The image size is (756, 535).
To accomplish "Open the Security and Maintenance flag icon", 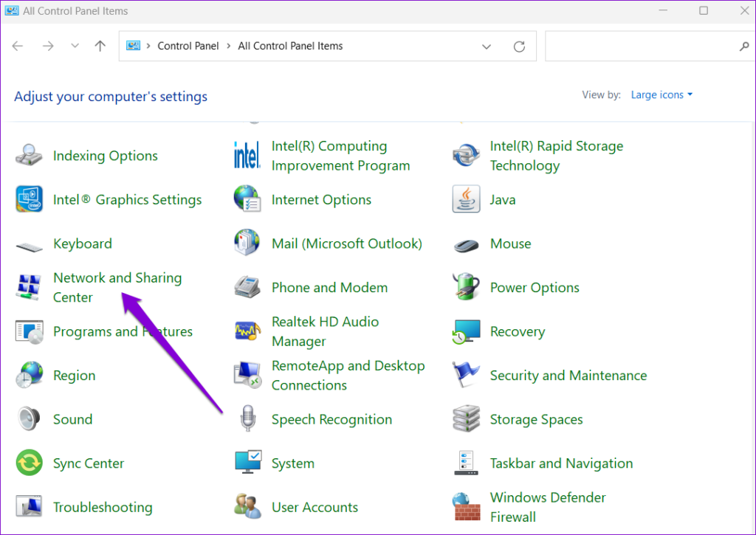I will pos(466,375).
